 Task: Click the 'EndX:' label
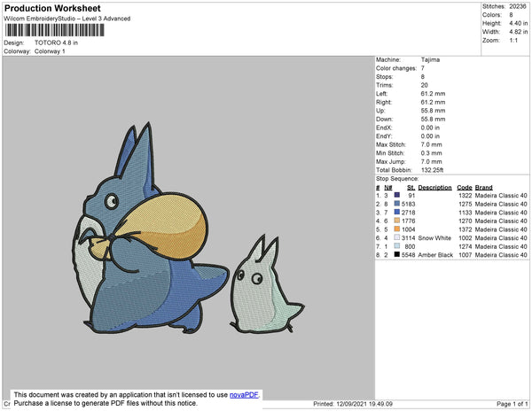point(384,128)
